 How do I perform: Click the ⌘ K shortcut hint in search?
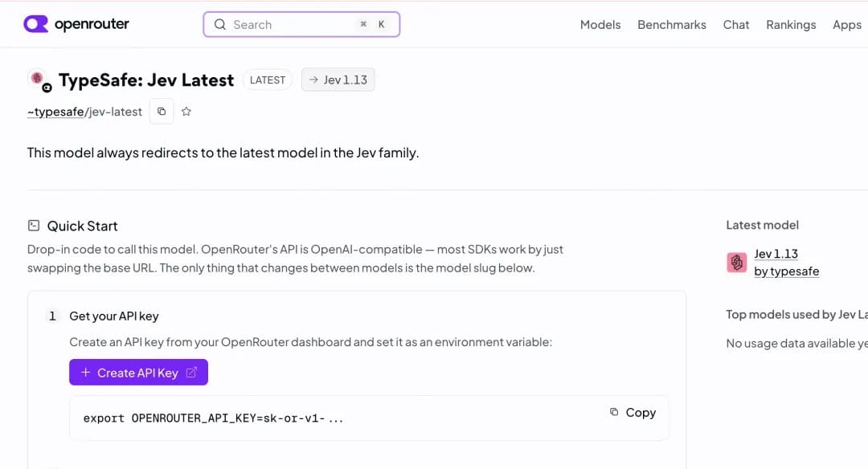click(x=372, y=24)
